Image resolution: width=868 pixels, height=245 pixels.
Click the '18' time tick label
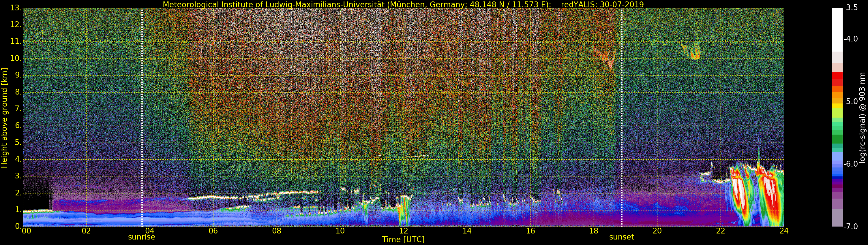pyautogui.click(x=594, y=231)
